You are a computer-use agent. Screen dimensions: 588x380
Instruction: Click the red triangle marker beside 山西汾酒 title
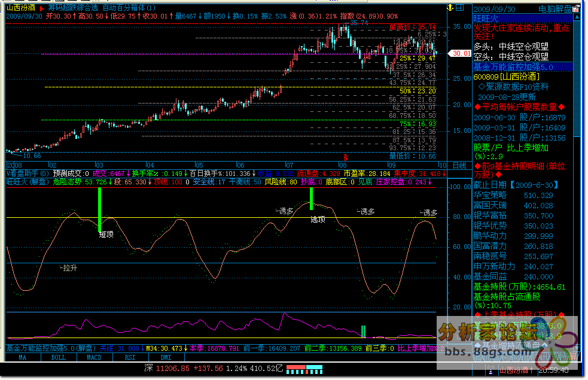pos(42,8)
